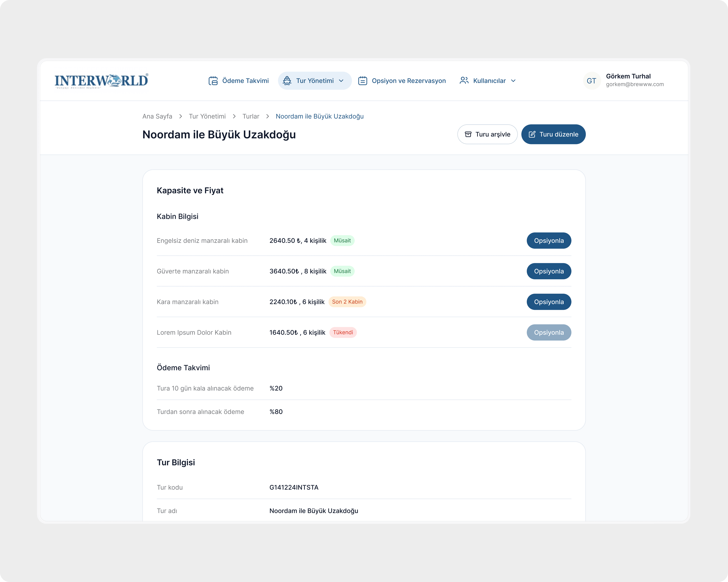The image size is (728, 582).
Task: Opsiyonla the Engelsiz deniz manzaralı kabin
Action: 549,240
